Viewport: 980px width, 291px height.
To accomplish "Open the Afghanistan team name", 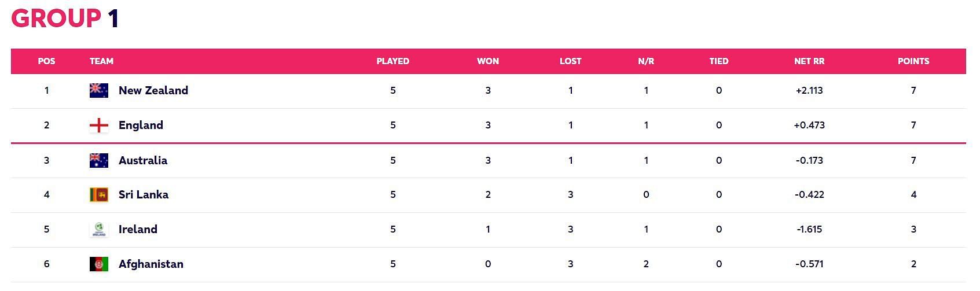I will point(151,264).
